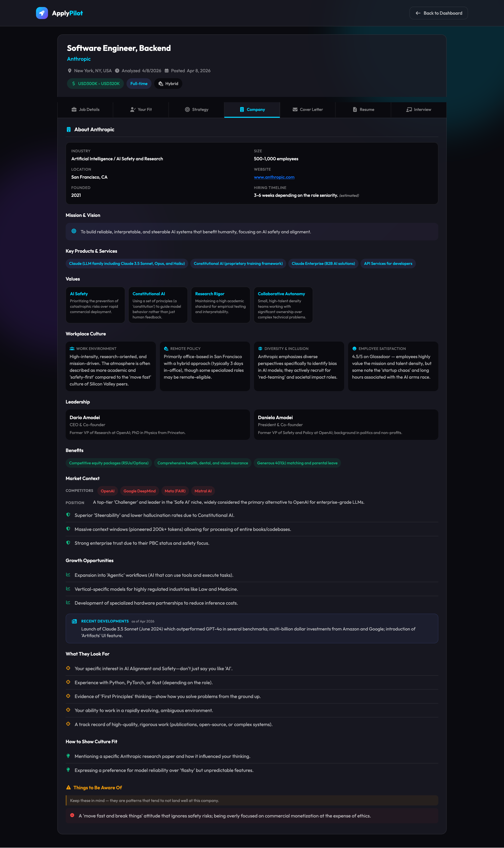504x848 pixels.
Task: Click the building icon beside About Anthropic
Action: (x=69, y=129)
